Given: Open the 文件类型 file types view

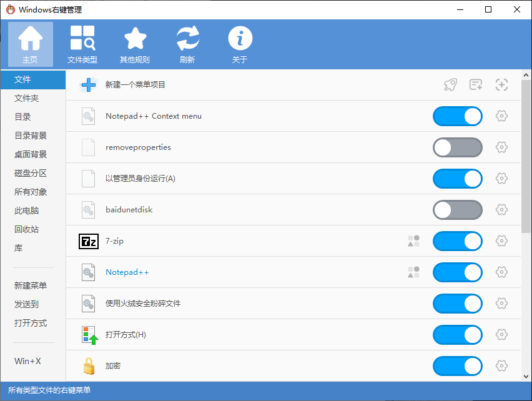Looking at the screenshot, I should (x=82, y=44).
